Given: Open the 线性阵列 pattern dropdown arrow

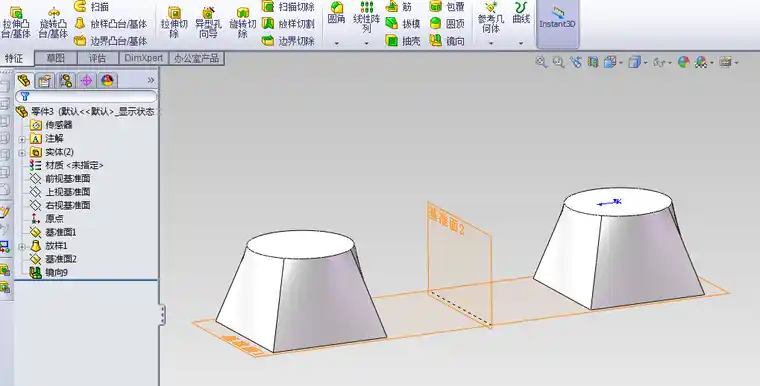Looking at the screenshot, I should [366, 43].
